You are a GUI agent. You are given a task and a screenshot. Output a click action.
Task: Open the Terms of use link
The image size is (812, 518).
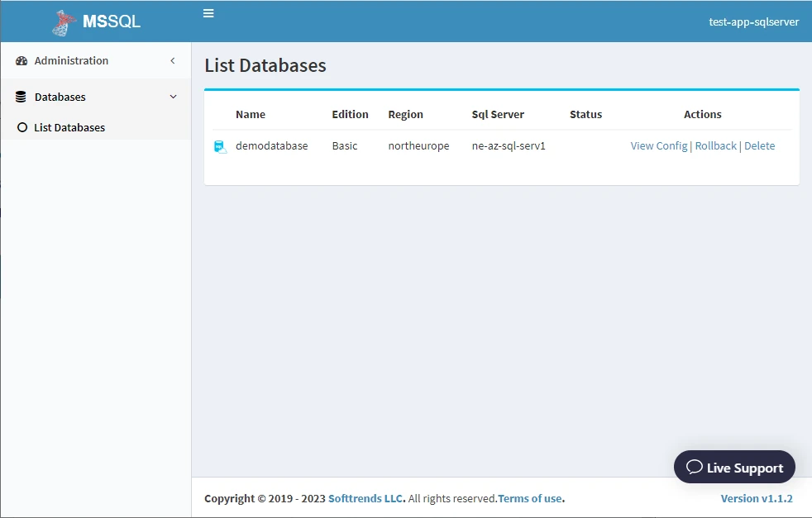530,498
